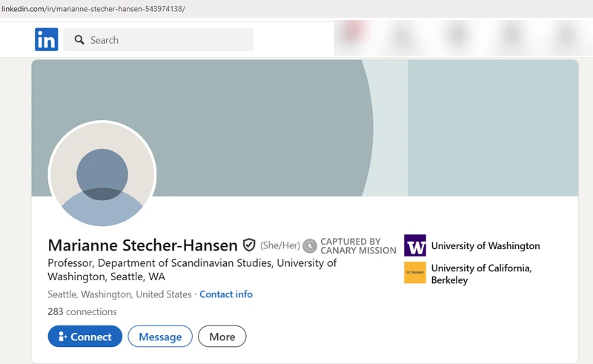Click the search magnifier icon
Viewport: 593px width, 364px height.
click(79, 40)
